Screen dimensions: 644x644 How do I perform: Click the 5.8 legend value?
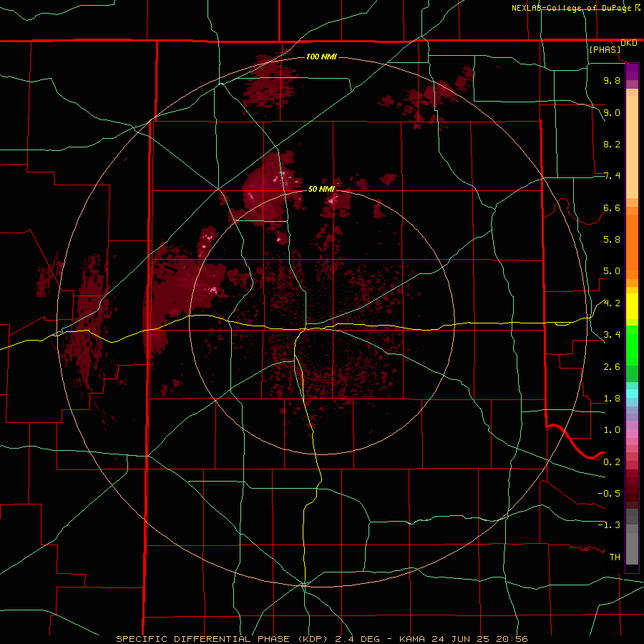612,240
